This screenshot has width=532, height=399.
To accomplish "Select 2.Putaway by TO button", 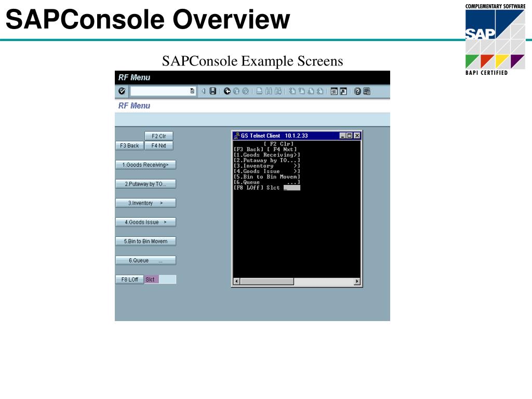I will point(145,184).
